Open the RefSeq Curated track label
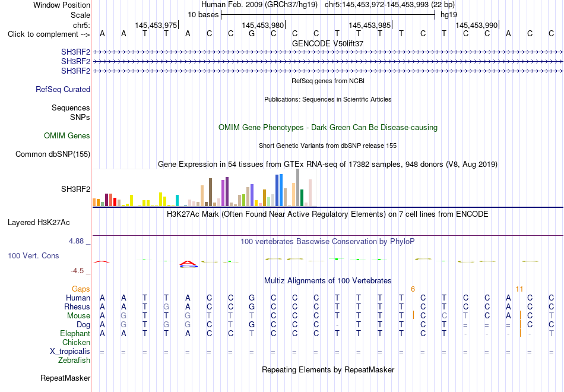The width and height of the screenshot is (564, 392). [63, 89]
